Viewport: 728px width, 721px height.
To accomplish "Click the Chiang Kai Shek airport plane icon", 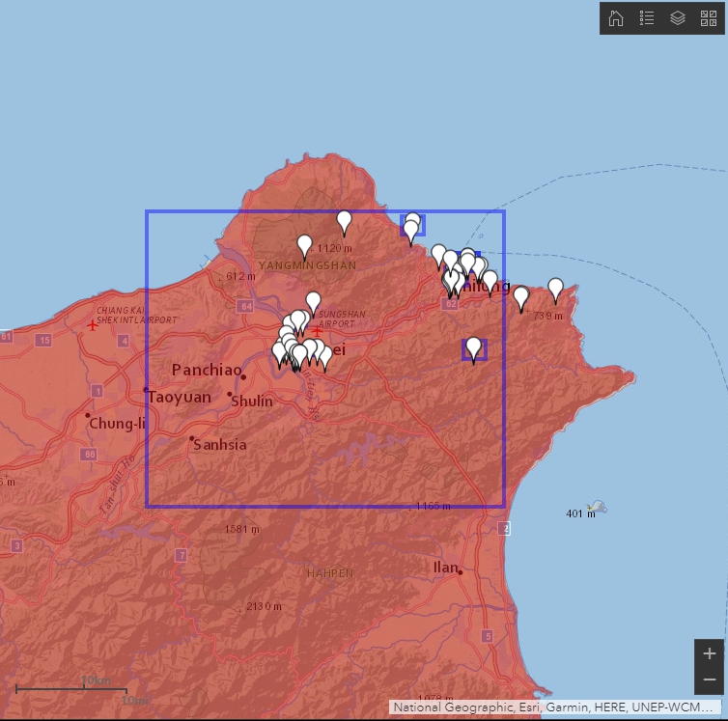I will pyautogui.click(x=93, y=325).
